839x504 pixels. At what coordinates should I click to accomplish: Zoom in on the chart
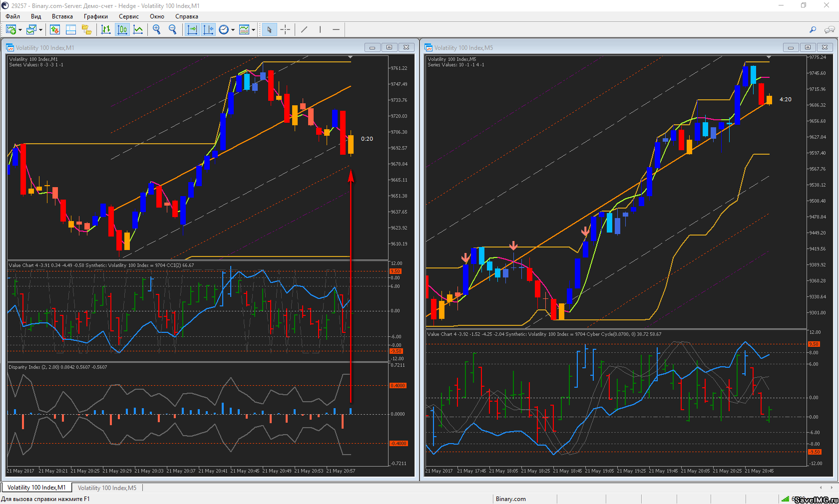[x=157, y=30]
